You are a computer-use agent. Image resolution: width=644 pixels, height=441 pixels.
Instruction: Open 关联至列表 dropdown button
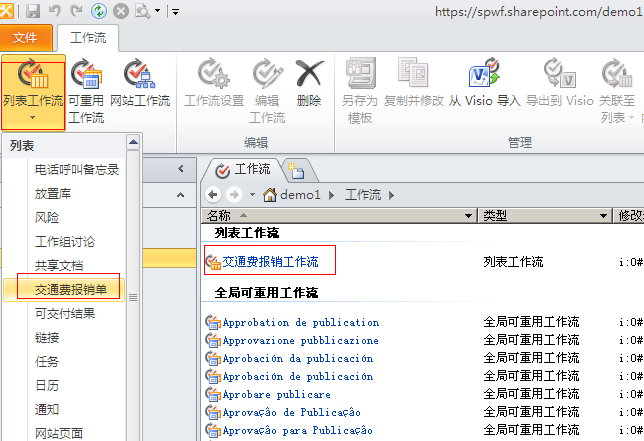coord(617,91)
